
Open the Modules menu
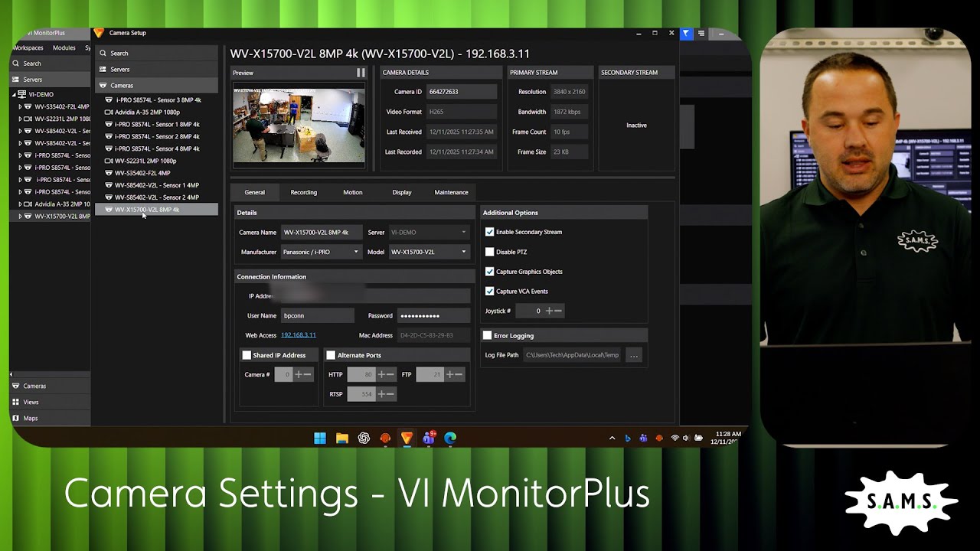[x=64, y=47]
